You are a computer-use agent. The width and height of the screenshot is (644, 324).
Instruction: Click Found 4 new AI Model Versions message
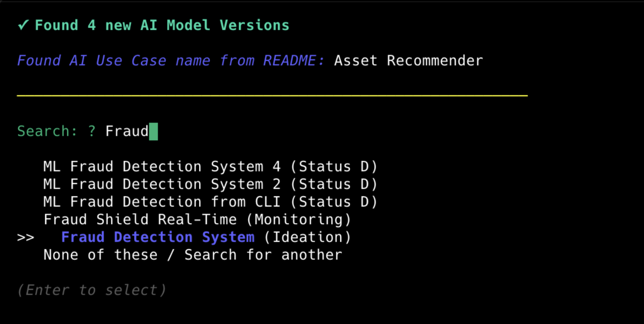pos(162,25)
